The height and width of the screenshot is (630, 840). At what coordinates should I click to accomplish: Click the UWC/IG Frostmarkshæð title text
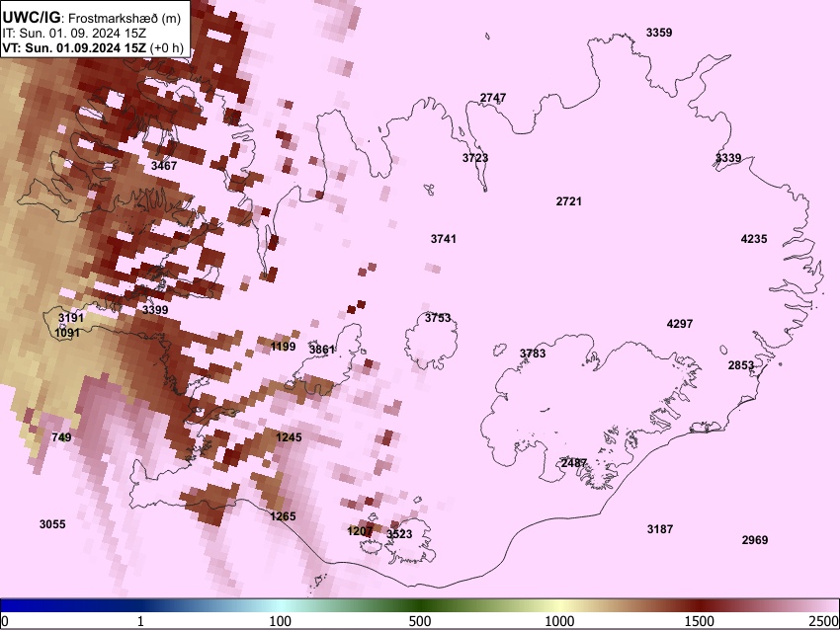92,18
